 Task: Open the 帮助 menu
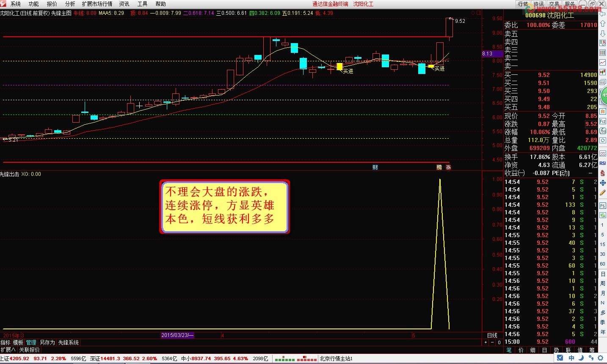pyautogui.click(x=160, y=4)
